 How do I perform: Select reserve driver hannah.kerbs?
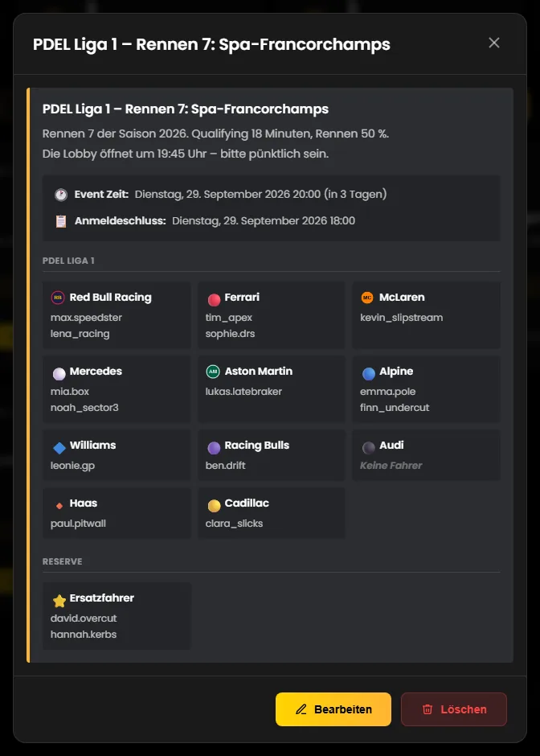coord(84,634)
